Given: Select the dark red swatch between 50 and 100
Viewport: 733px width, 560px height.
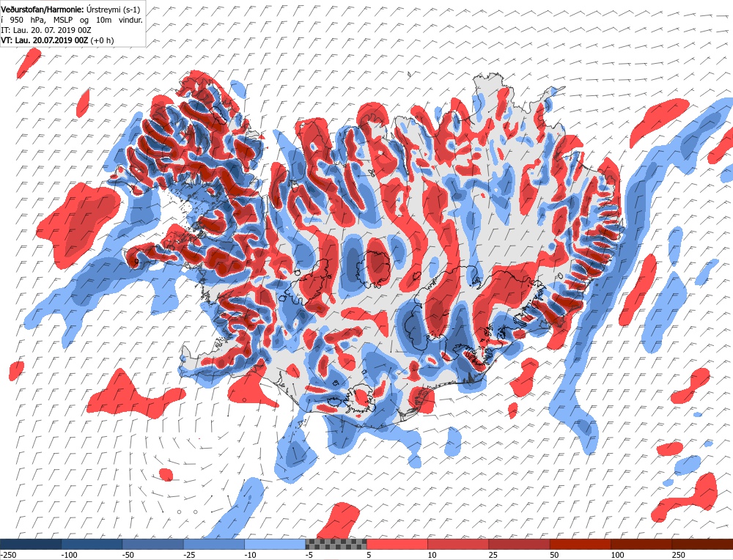Looking at the screenshot, I should click(580, 544).
